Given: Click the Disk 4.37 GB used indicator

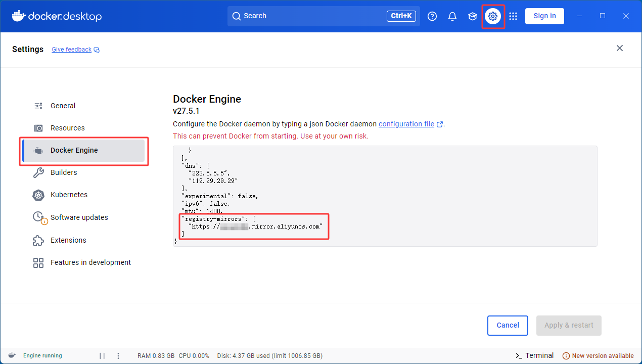Looking at the screenshot, I should click(269, 356).
